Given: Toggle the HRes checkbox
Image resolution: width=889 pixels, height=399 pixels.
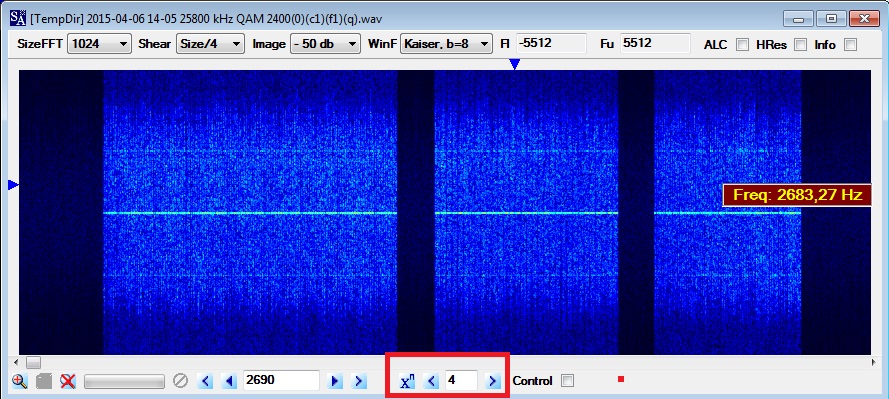Looking at the screenshot, I should click(800, 44).
